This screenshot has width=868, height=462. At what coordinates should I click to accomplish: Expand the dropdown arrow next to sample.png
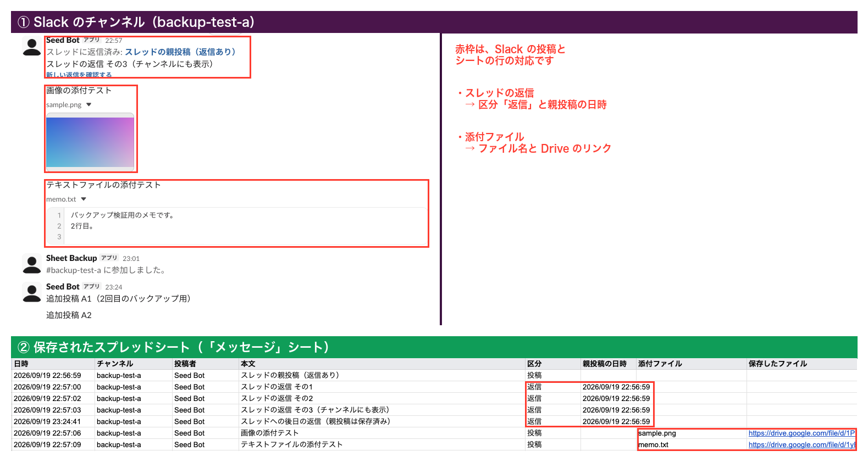click(89, 104)
